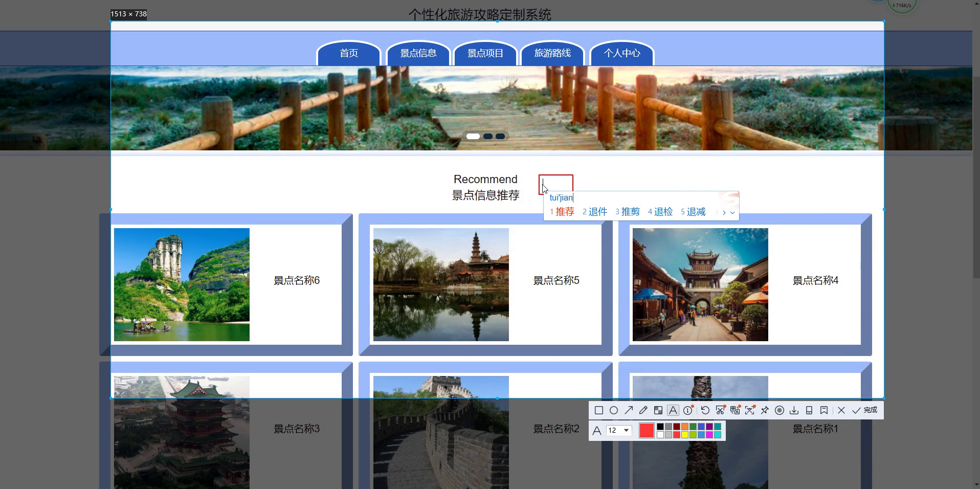Select the first banner carousel indicator
Image resolution: width=980 pixels, height=489 pixels.
tap(473, 136)
